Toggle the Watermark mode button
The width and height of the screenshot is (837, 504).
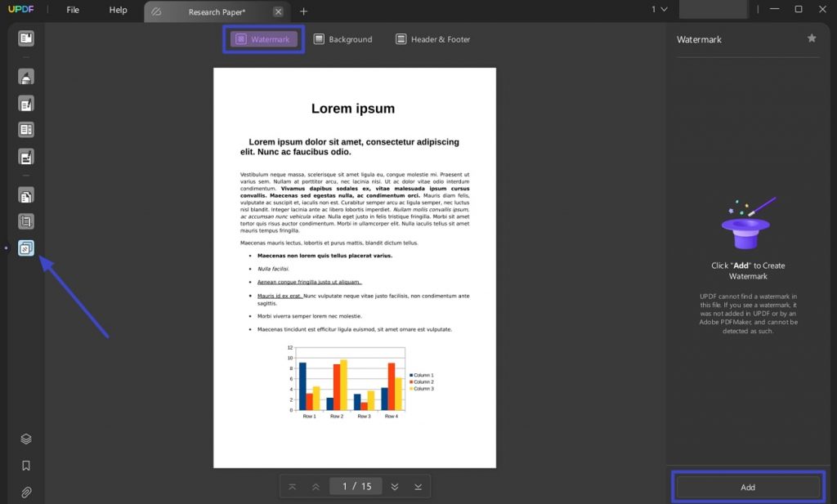point(262,38)
